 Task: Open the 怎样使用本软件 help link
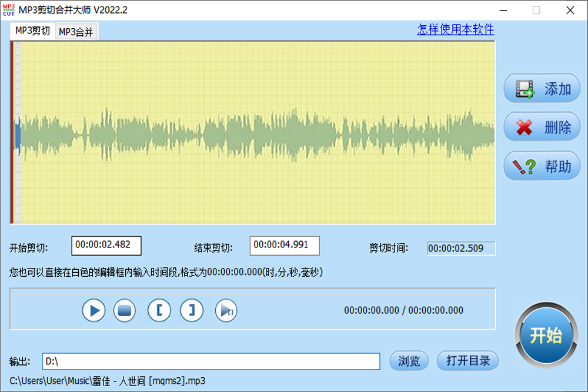pyautogui.click(x=455, y=30)
